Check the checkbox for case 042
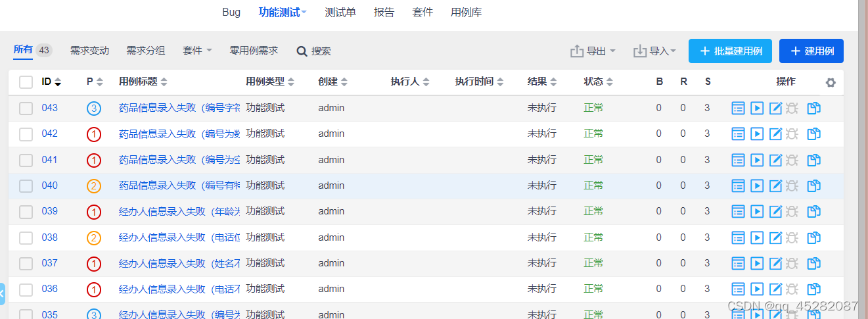Viewport: 868px width, 319px height. [x=26, y=134]
